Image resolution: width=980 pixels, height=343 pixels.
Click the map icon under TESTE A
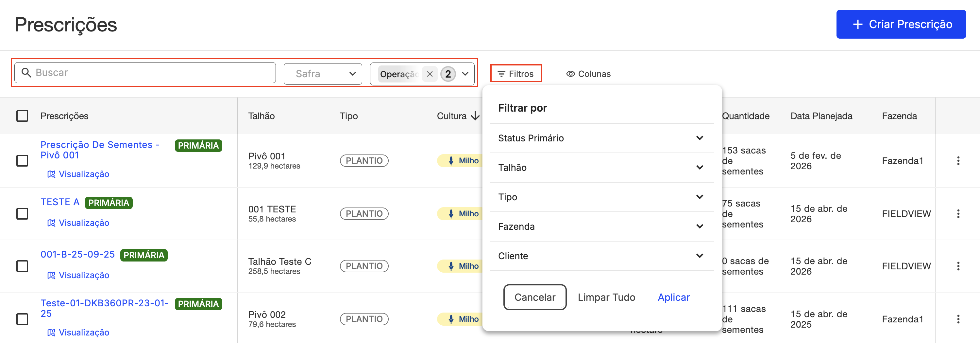(51, 223)
